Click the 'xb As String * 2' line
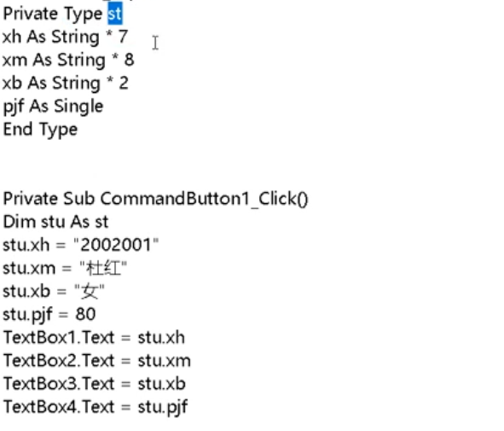The image size is (504, 431). [x=66, y=83]
